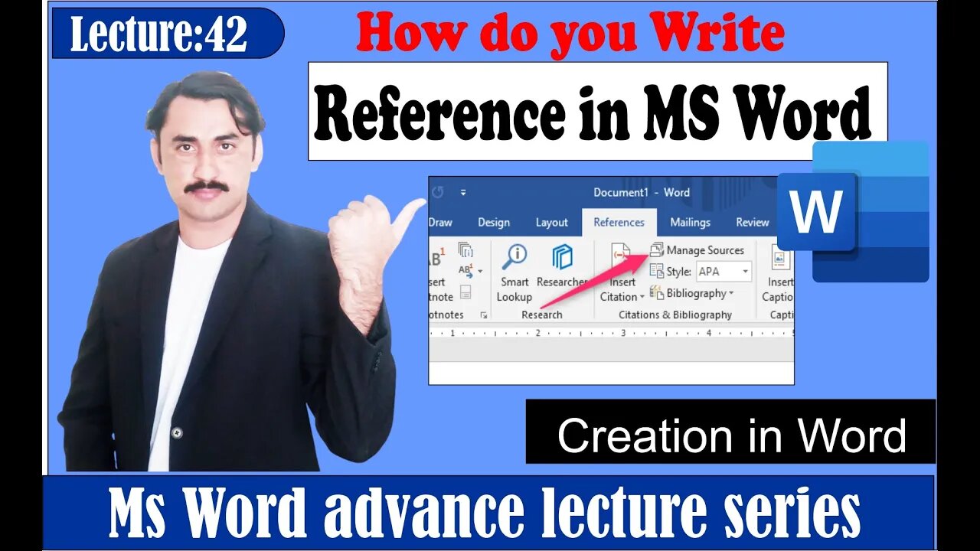Image resolution: width=980 pixels, height=551 pixels.
Task: Click the 'Document1 - Word' title text
Action: [x=642, y=193]
